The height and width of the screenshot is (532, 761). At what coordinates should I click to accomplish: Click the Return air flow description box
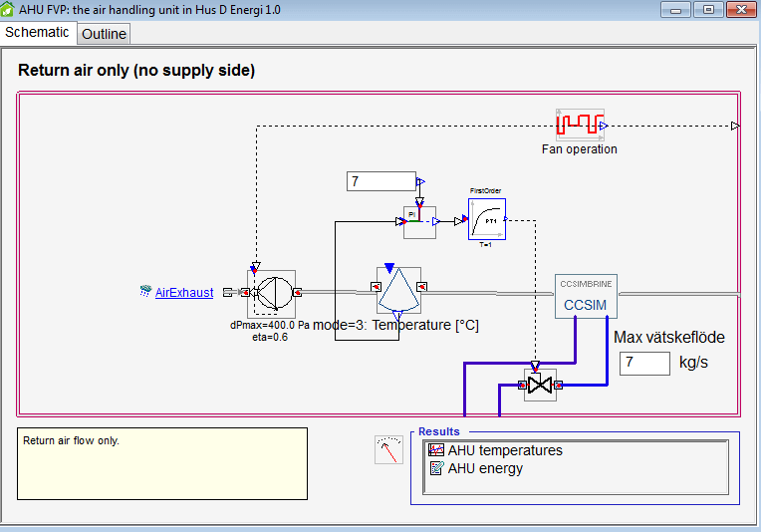pyautogui.click(x=162, y=463)
